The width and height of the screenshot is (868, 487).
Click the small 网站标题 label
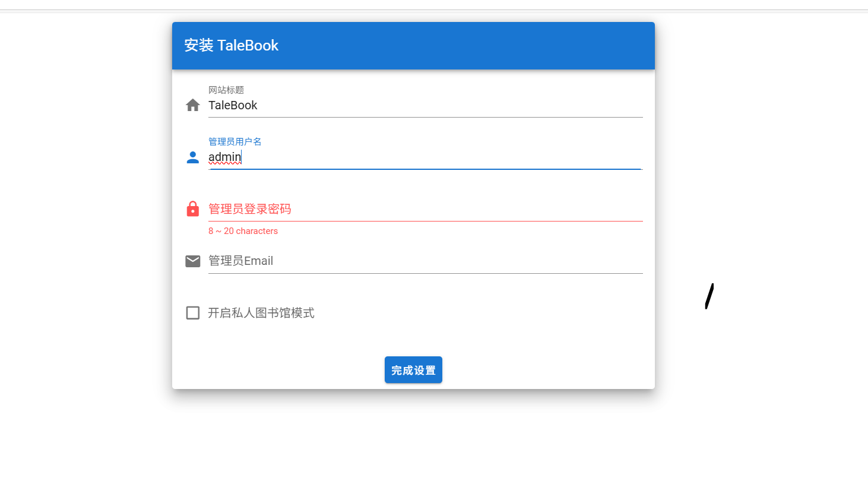tap(226, 90)
